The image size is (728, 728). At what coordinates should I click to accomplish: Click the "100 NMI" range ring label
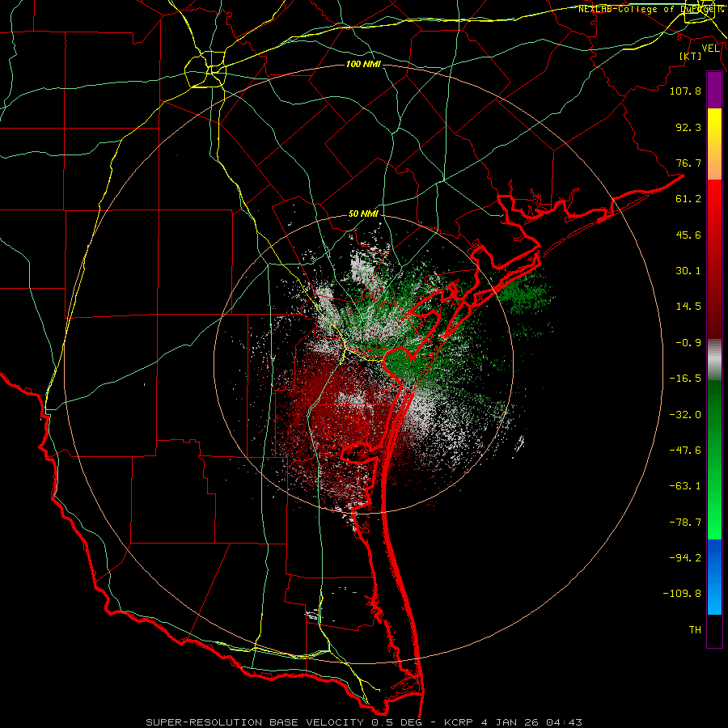coord(363,64)
